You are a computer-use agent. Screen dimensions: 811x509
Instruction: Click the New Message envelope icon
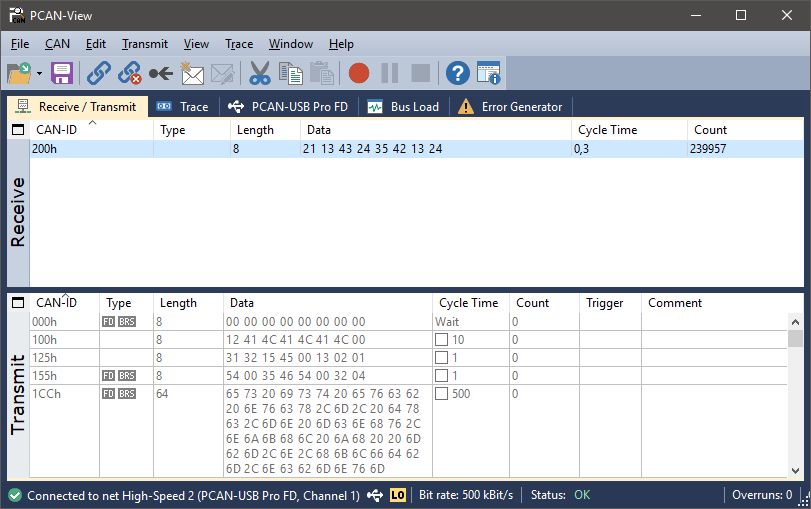191,73
